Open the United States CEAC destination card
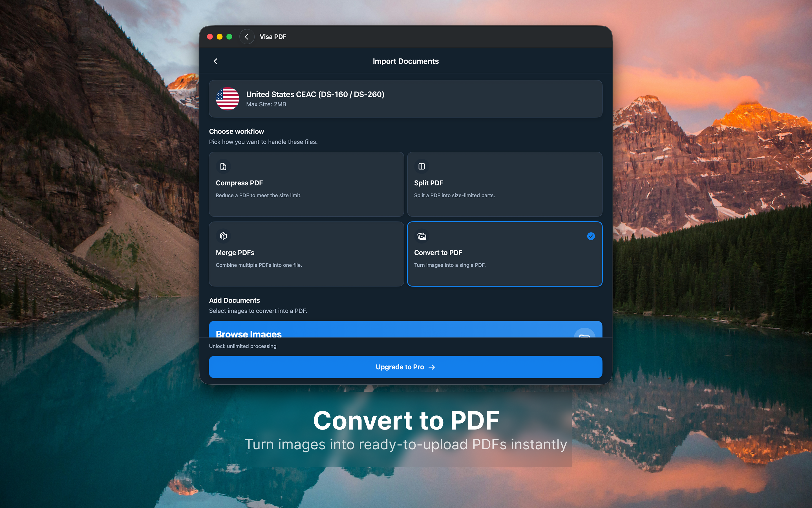Screen dimensions: 812x508 (x=406, y=99)
